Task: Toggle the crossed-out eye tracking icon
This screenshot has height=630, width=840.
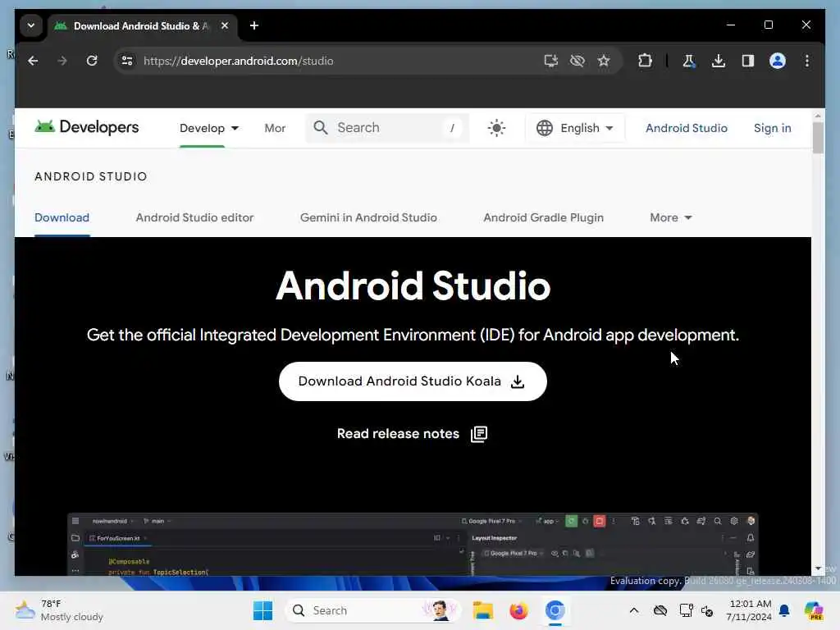Action: point(577,61)
